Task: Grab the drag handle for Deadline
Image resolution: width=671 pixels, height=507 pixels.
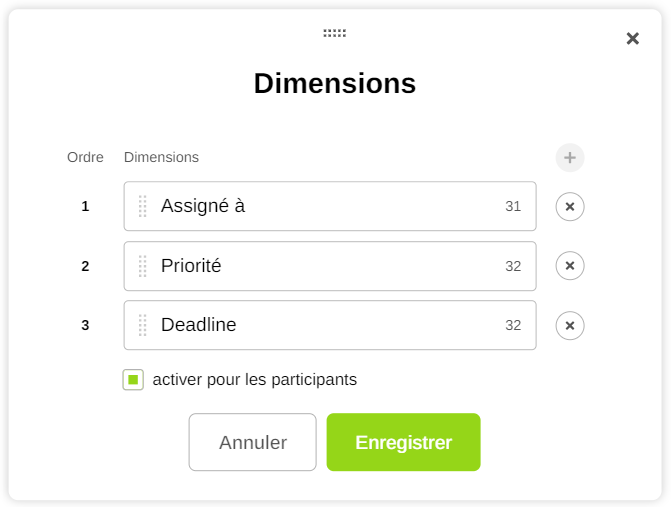Action: coord(143,325)
